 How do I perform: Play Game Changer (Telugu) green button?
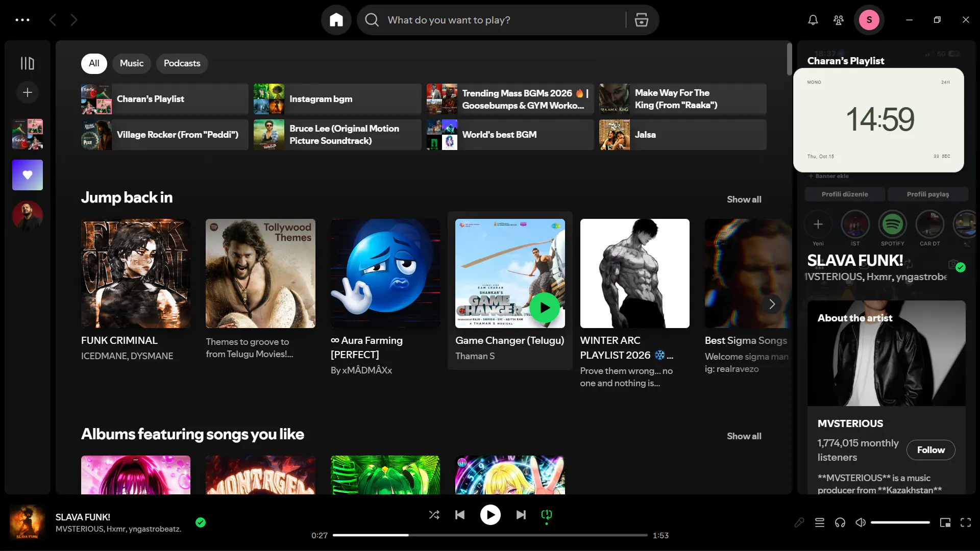tap(544, 308)
